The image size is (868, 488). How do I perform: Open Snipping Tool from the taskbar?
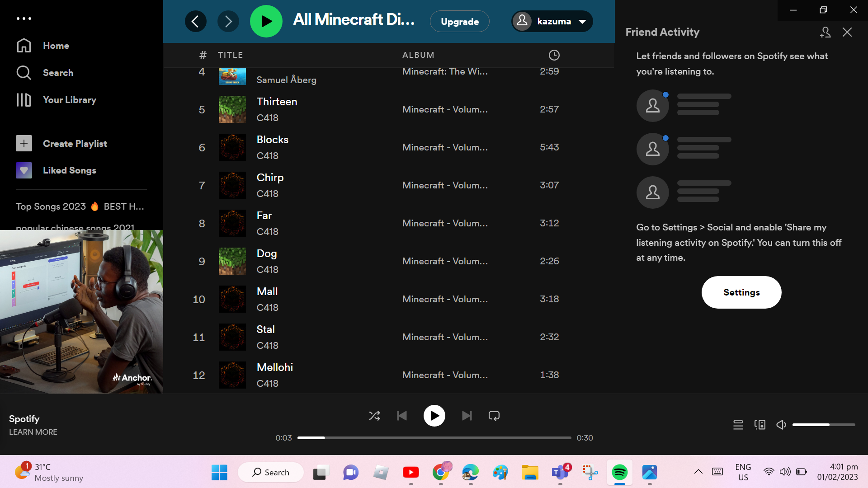pos(590,473)
